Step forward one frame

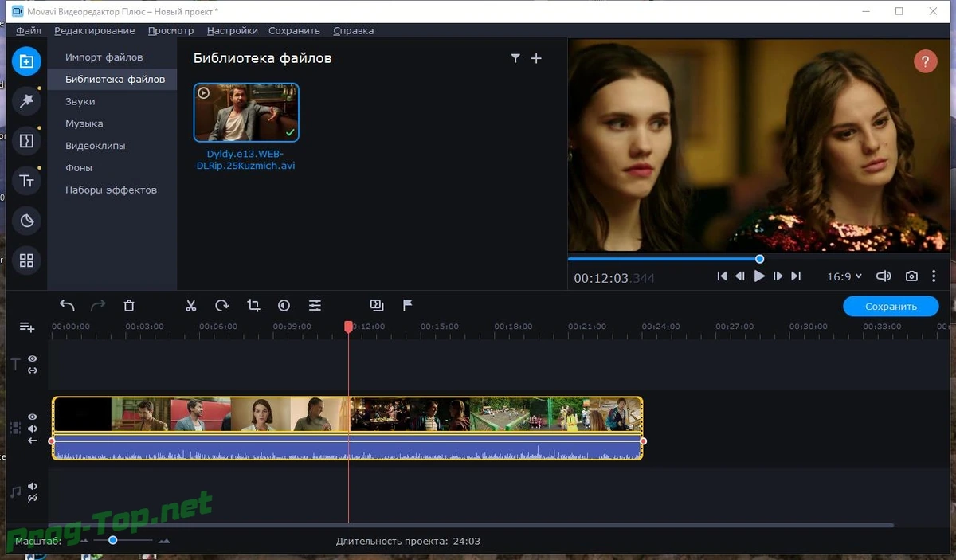778,276
